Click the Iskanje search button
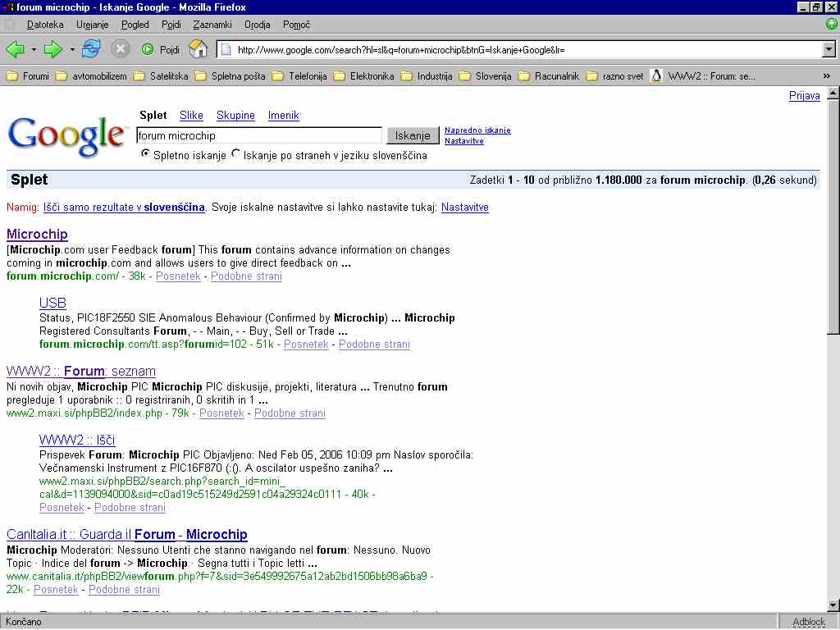This screenshot has height=630, width=840. coord(413,135)
